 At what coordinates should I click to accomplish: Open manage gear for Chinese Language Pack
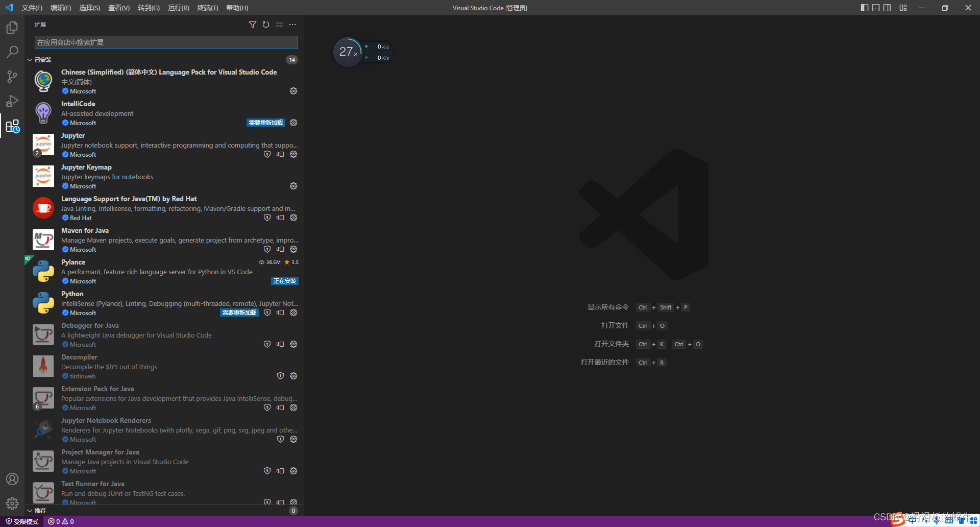pyautogui.click(x=293, y=91)
